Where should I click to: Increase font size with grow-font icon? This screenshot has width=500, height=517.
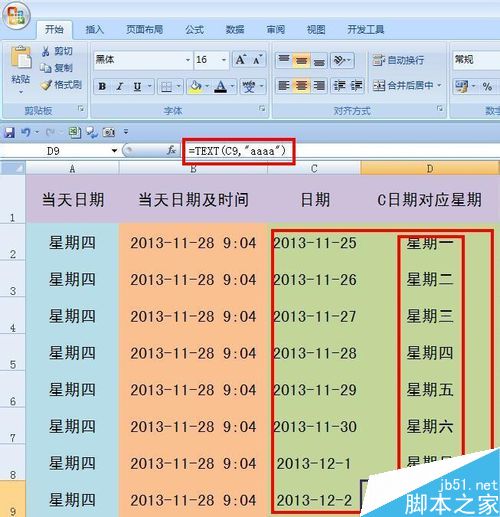click(241, 60)
